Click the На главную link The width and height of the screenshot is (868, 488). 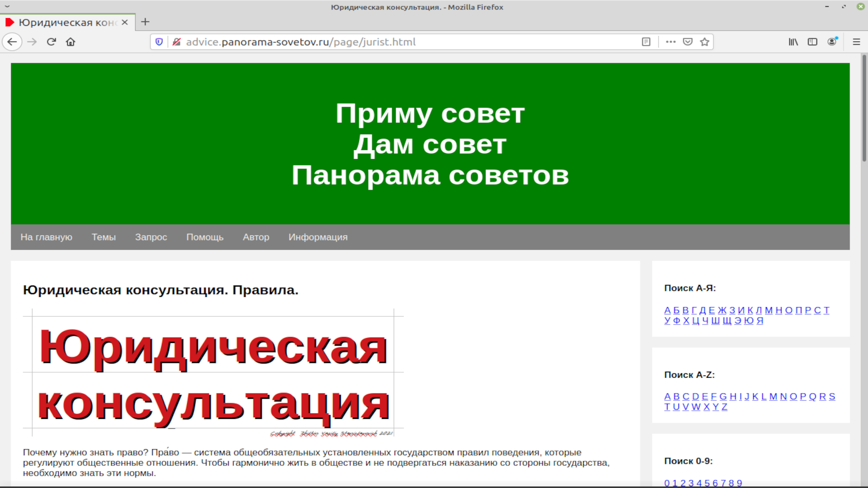[x=46, y=237]
